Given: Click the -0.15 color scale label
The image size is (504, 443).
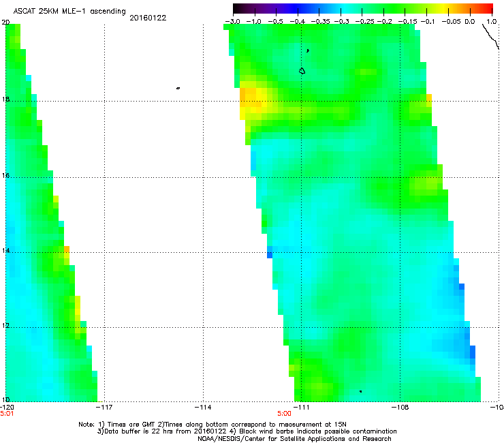Looking at the screenshot, I should 407,22.
